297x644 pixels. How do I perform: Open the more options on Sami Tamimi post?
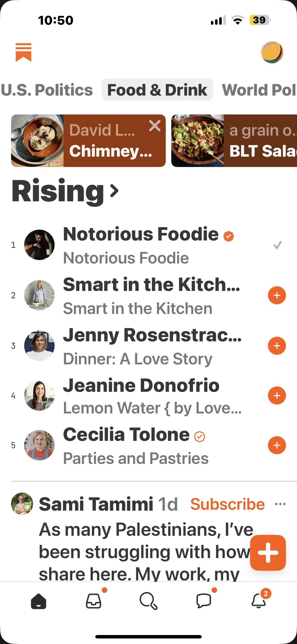(x=280, y=504)
